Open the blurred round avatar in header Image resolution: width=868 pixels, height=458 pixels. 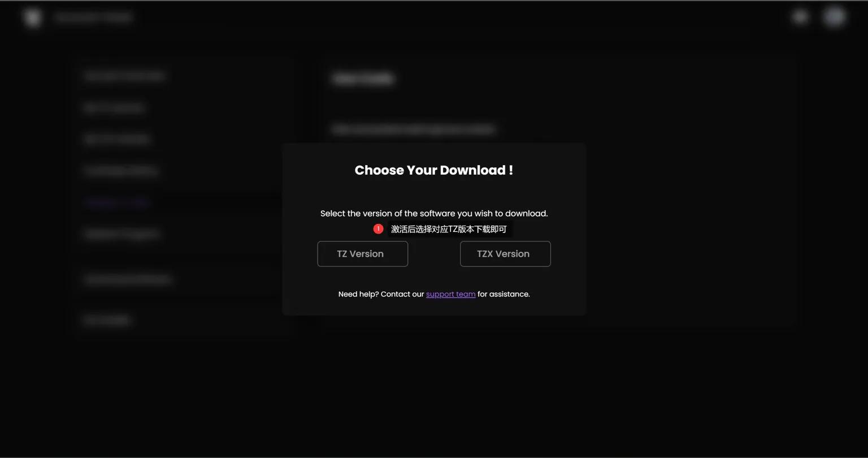point(834,17)
